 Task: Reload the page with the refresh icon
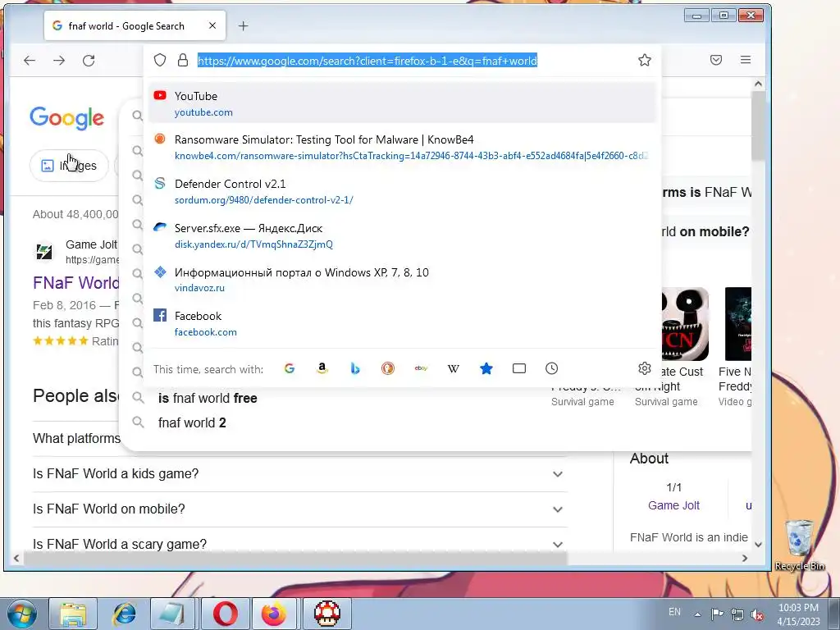click(89, 61)
